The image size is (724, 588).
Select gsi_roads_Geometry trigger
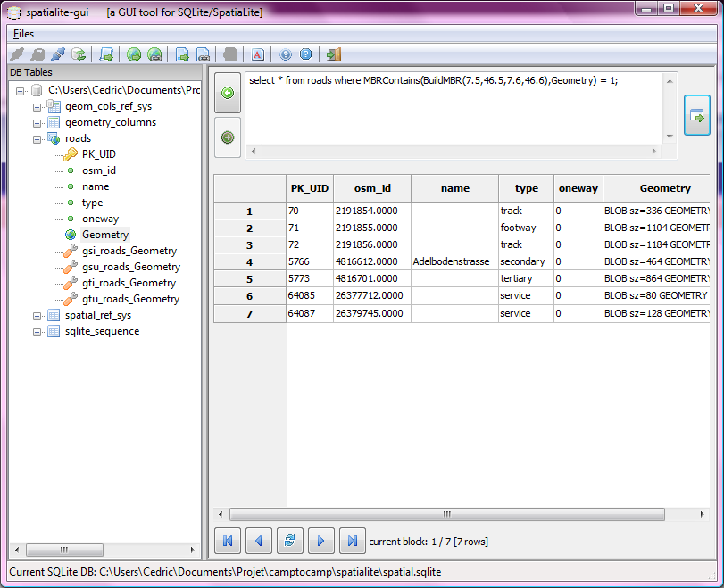click(x=129, y=251)
